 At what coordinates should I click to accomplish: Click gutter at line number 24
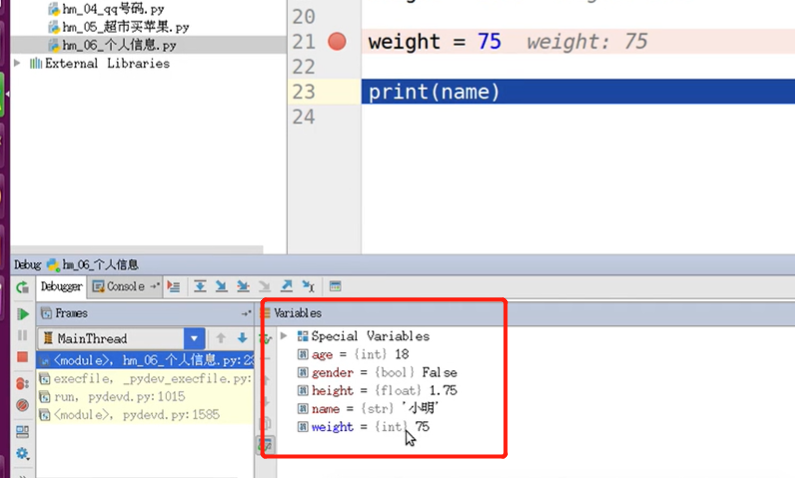[304, 117]
